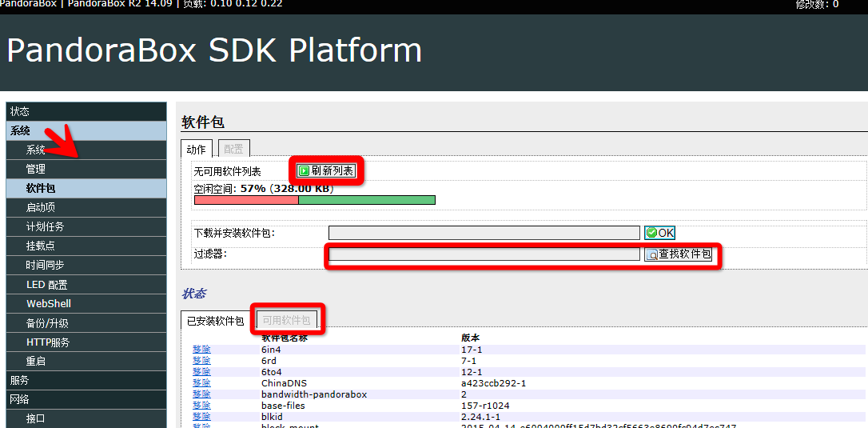This screenshot has height=428, width=868.
Task: Click version text 2.24.1-1
Action: 480,416
